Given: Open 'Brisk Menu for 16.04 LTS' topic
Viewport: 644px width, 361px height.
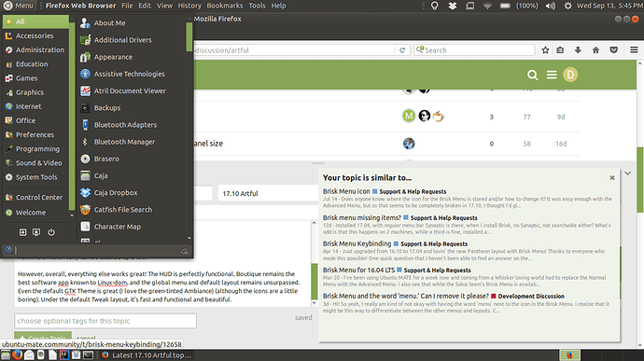Looking at the screenshot, I should pyautogui.click(x=358, y=270).
